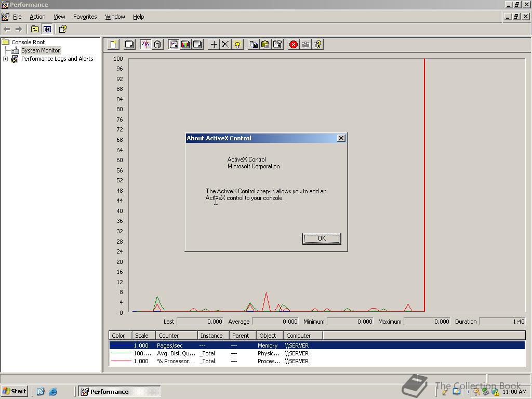Click the Instance column header
Screen dimensions: 532x399
[x=214, y=336]
